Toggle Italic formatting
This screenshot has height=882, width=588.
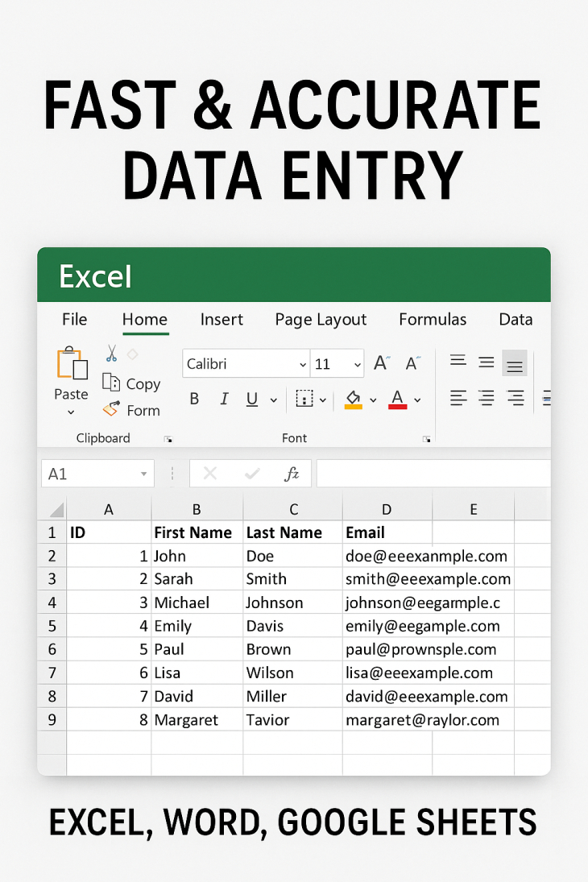224,399
